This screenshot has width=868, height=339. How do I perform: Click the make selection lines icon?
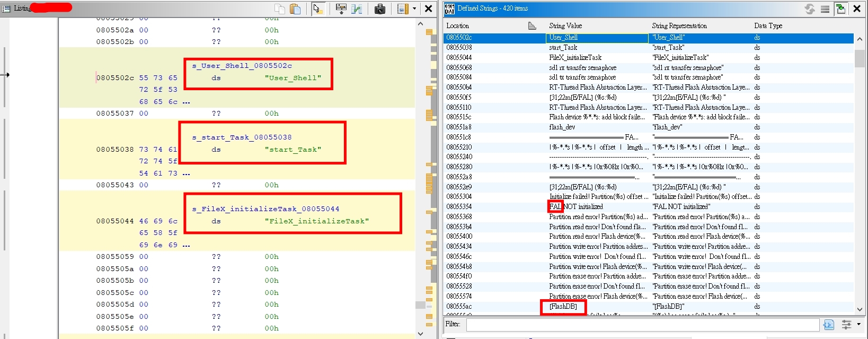825,8
